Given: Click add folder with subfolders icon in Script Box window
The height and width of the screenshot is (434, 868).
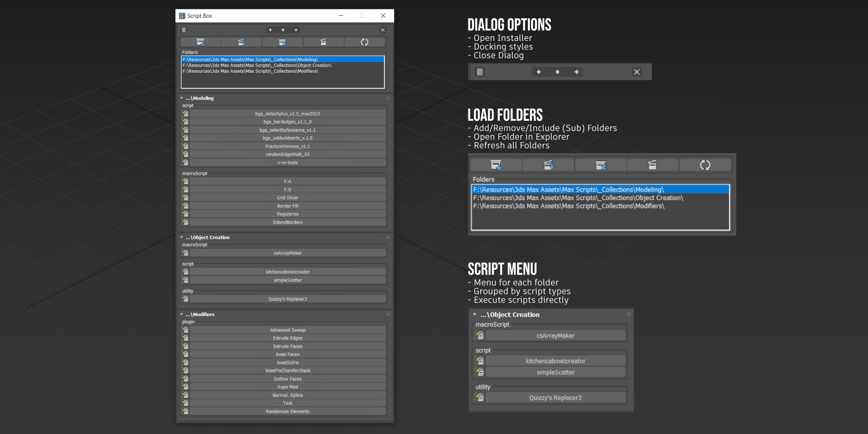Looking at the screenshot, I should coord(241,42).
